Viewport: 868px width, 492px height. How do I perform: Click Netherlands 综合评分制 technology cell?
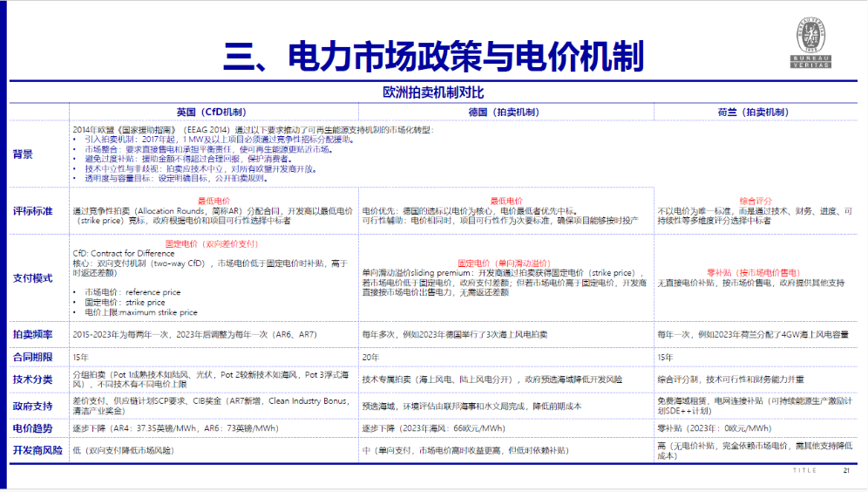pyautogui.click(x=730, y=379)
